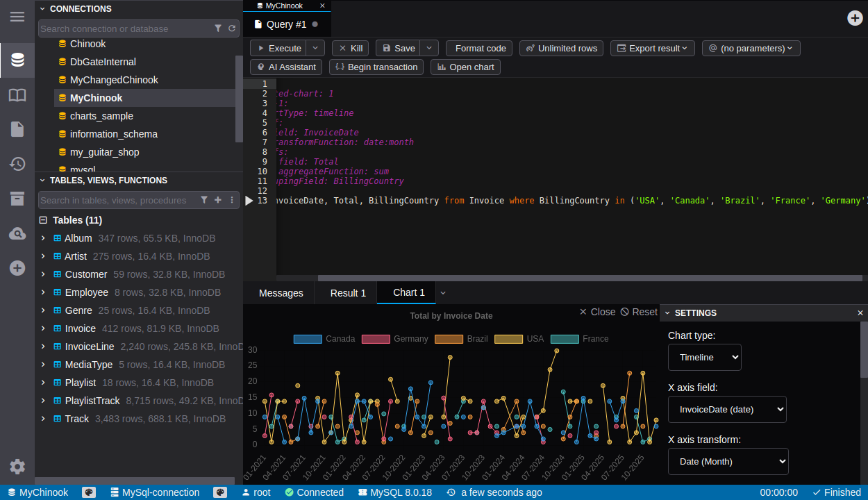Run the line 13 play arrow
Image resolution: width=868 pixels, height=500 pixels.
(x=249, y=201)
